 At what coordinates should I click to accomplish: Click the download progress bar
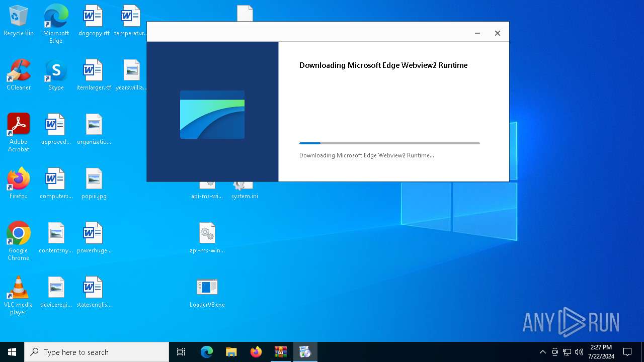pyautogui.click(x=389, y=143)
